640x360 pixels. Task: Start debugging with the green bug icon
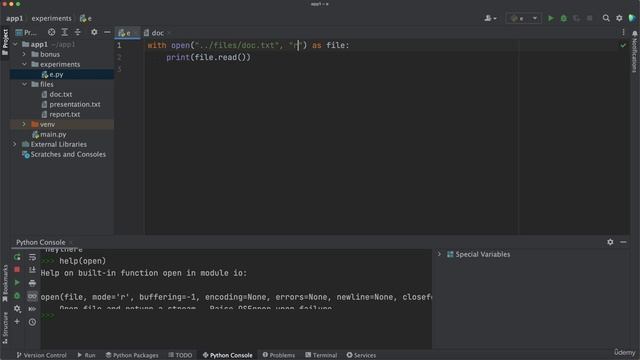(x=564, y=18)
